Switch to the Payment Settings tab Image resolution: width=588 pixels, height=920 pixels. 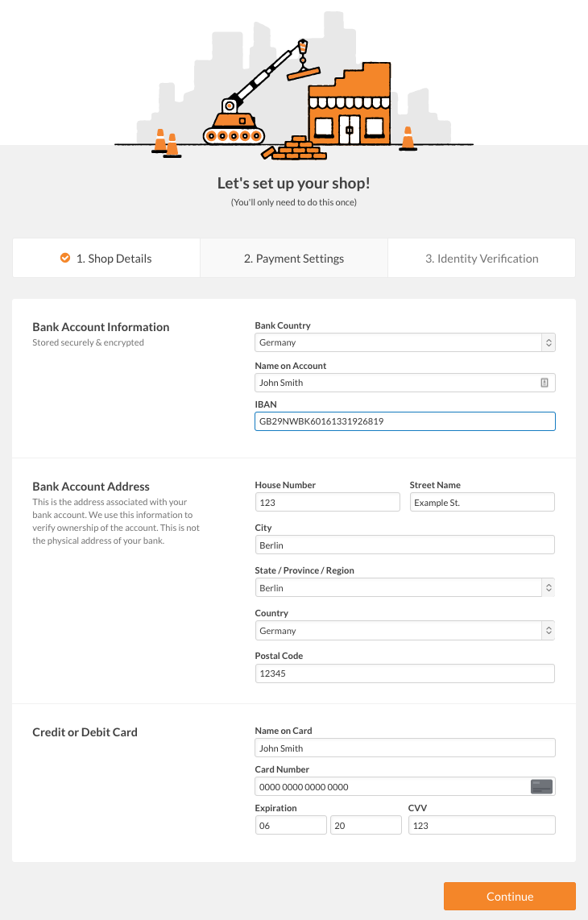click(x=294, y=259)
